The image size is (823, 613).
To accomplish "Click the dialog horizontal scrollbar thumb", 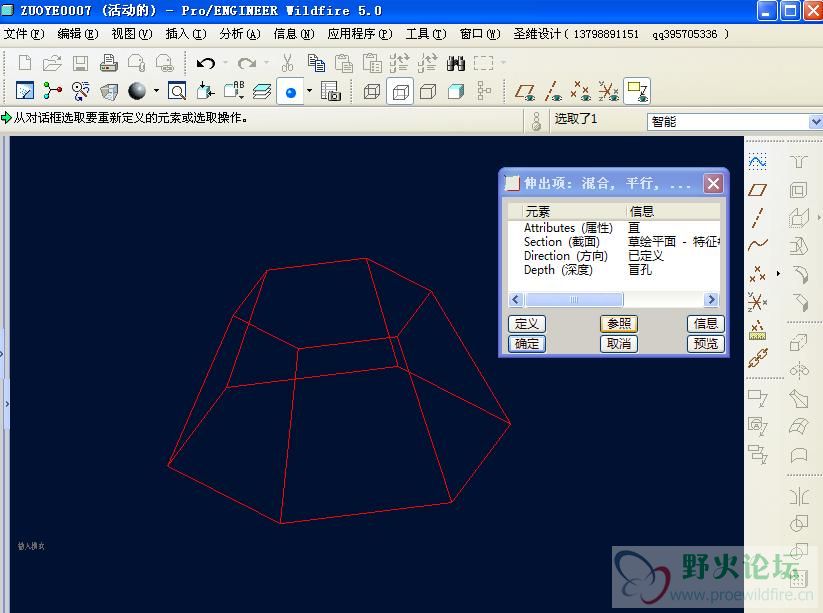I will coord(574,300).
